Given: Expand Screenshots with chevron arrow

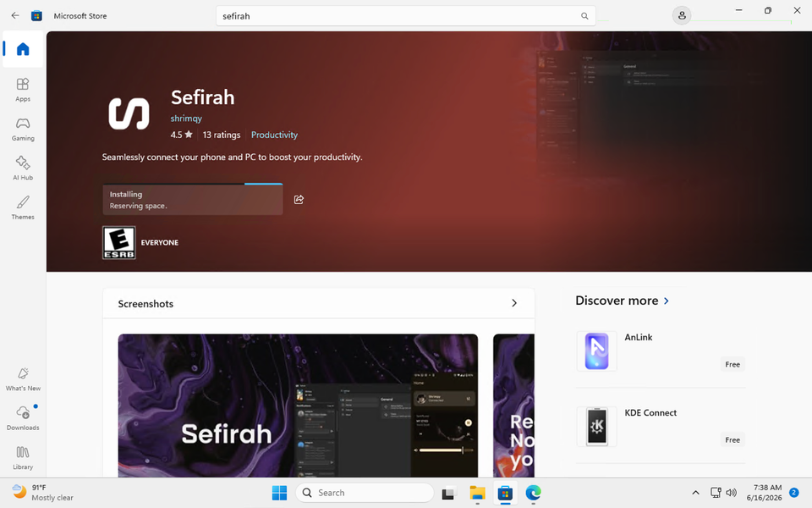Looking at the screenshot, I should (x=514, y=303).
